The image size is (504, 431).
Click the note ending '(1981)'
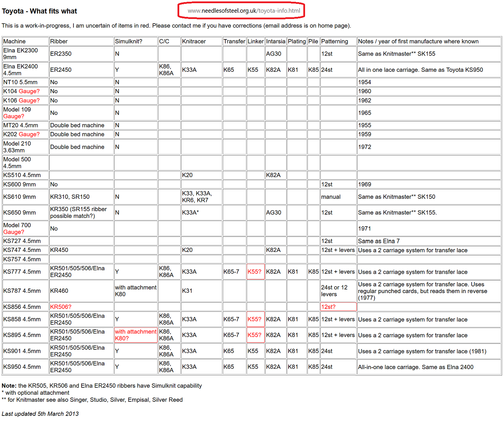click(429, 351)
